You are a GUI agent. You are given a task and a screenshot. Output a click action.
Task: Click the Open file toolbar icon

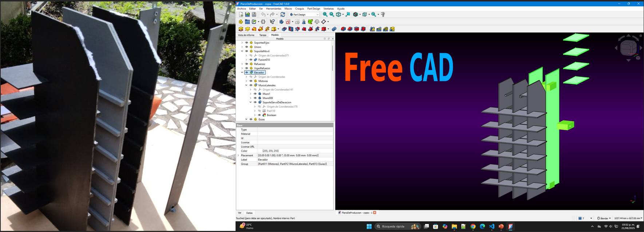(247, 15)
